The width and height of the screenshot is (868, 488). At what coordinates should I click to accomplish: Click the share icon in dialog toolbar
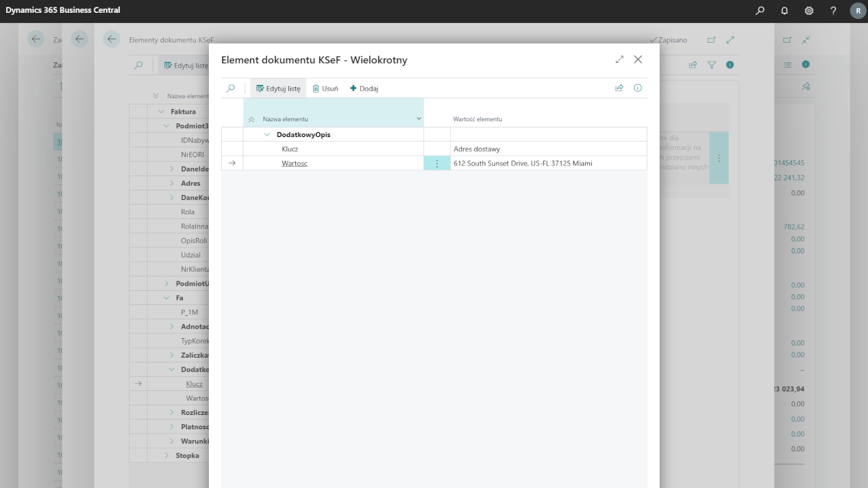[x=619, y=88]
